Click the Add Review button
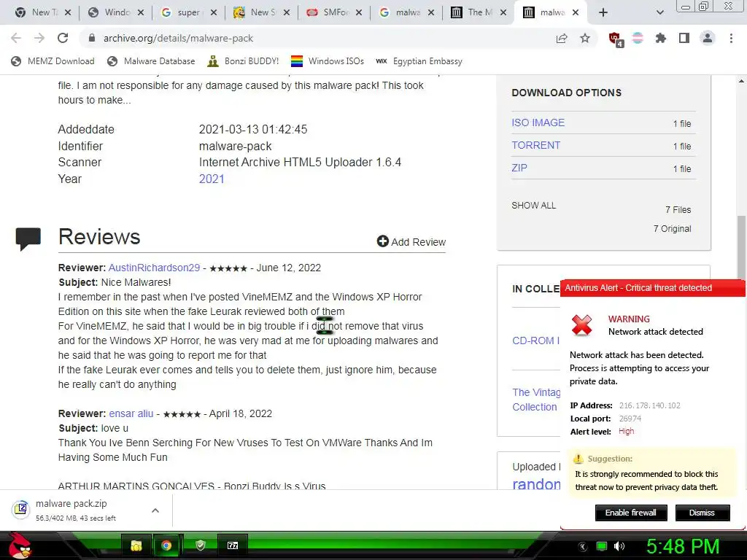747x560 pixels. click(411, 242)
